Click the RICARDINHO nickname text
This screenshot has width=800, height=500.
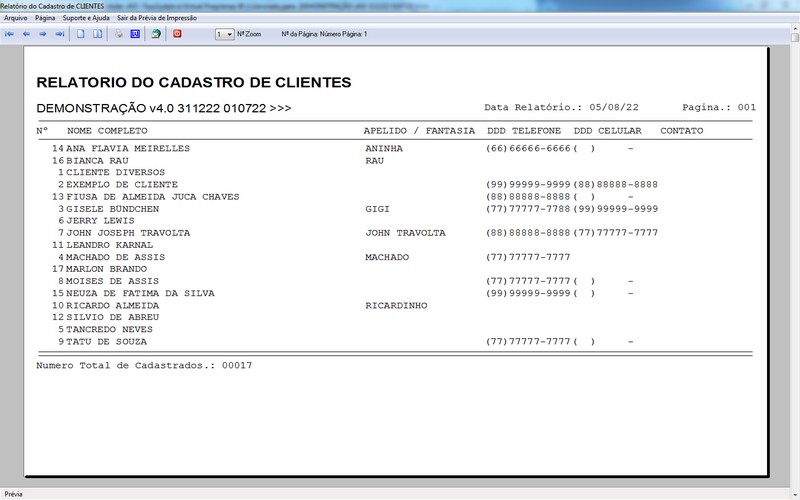coord(396,306)
